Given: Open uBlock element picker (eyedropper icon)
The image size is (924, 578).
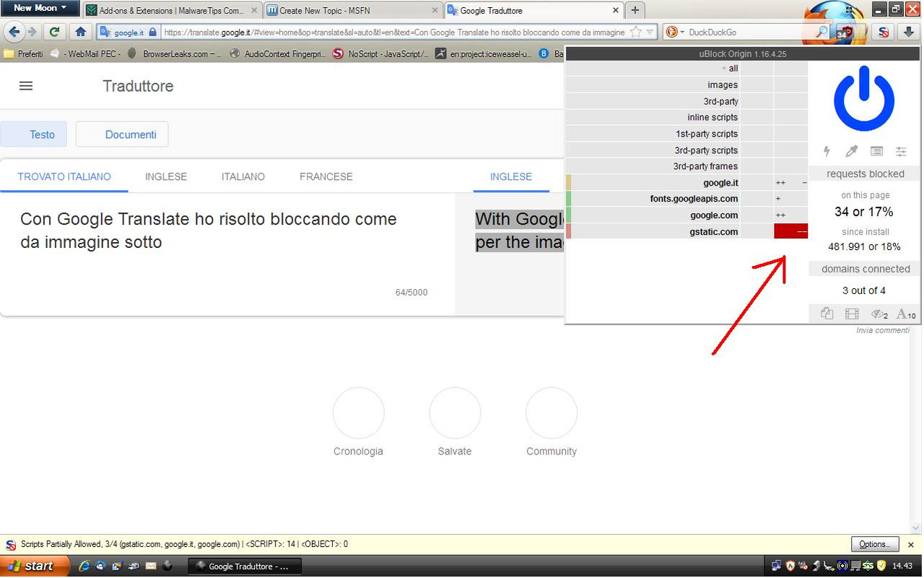Looking at the screenshot, I should pyautogui.click(x=852, y=151).
